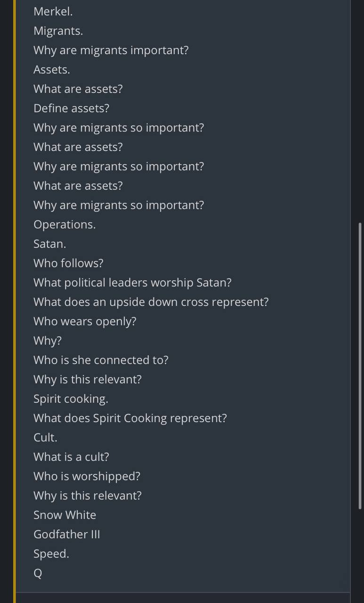364x603 pixels.
Task: Click the "Migrants." line
Action: point(58,31)
